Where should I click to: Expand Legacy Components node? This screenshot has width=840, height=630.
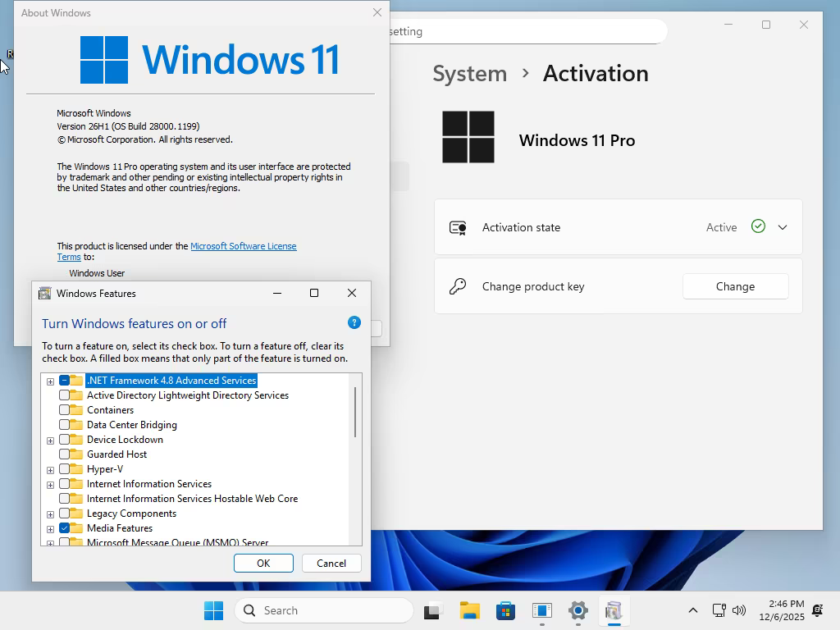(50, 514)
